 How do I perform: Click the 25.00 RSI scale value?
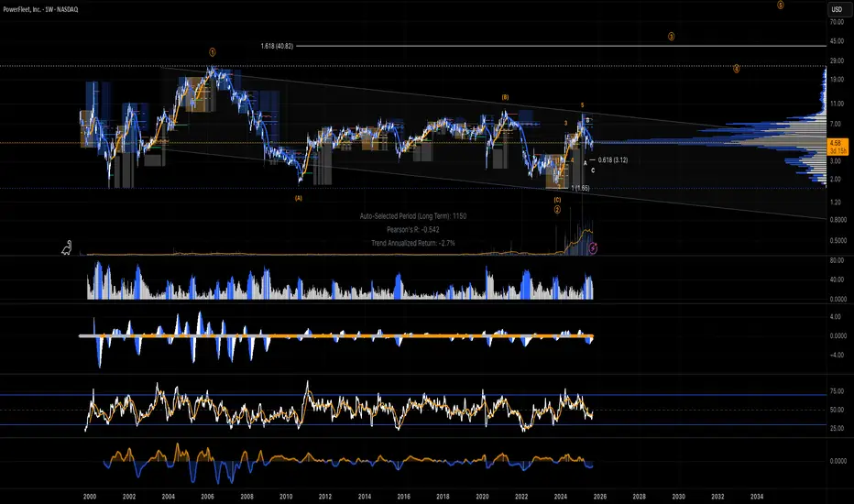(838, 428)
